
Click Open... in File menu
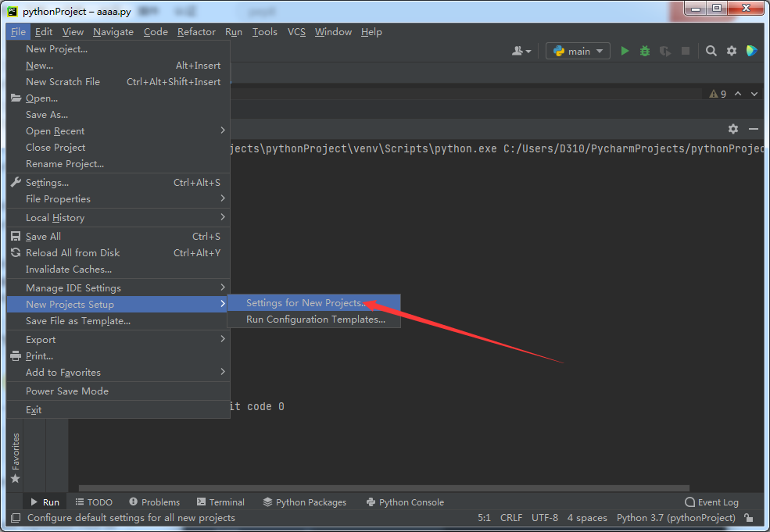(118, 98)
